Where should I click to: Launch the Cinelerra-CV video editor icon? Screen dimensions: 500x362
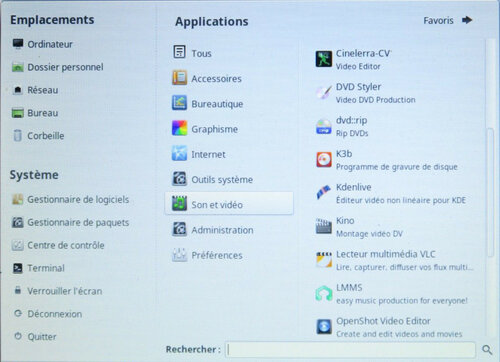324,59
